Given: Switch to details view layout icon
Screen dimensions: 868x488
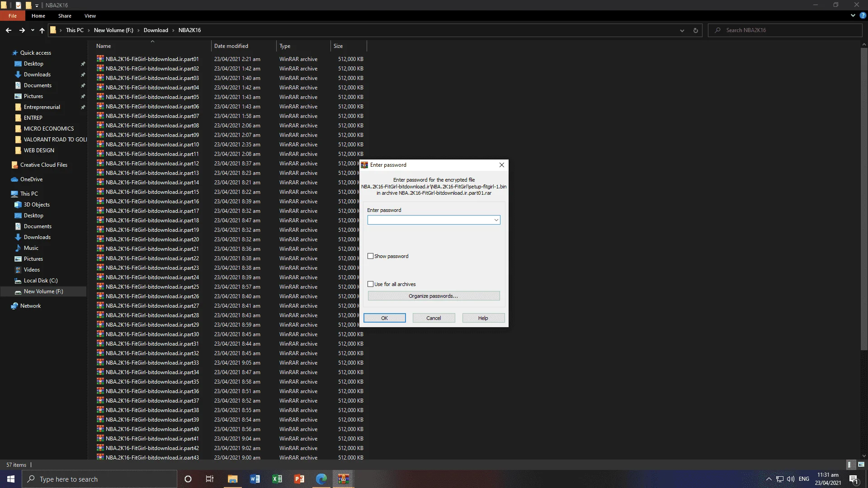Looking at the screenshot, I should pyautogui.click(x=850, y=465).
